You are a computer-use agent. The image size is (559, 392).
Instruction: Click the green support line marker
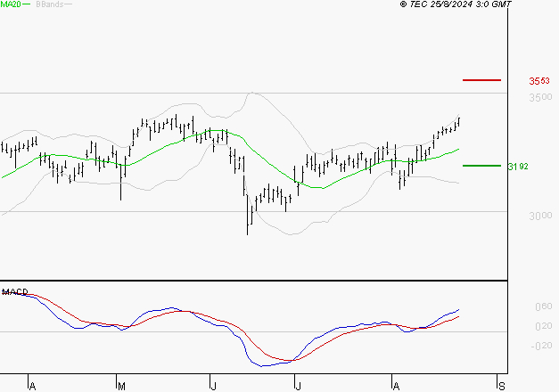(x=481, y=166)
